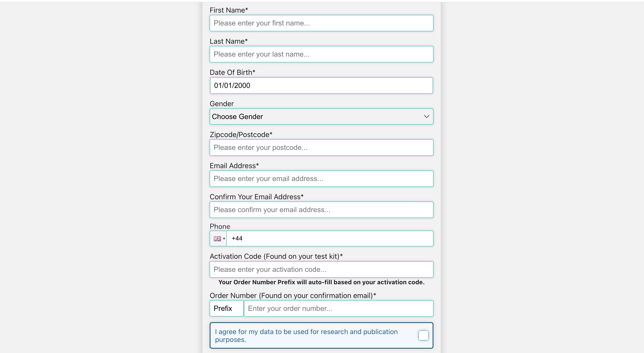Click the 'Date Of Birth*' label

click(232, 72)
